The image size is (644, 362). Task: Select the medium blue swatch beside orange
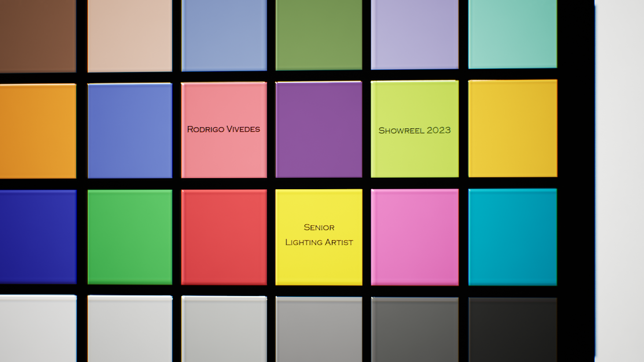130,131
